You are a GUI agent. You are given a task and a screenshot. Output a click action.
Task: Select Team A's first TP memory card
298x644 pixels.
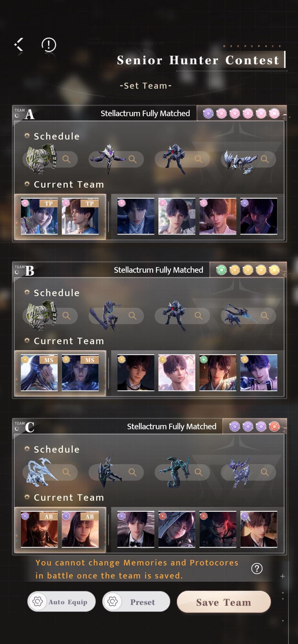[39, 216]
